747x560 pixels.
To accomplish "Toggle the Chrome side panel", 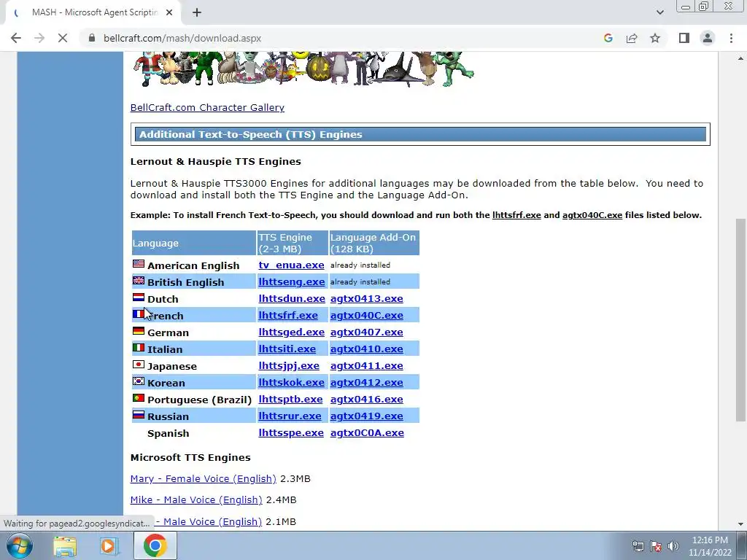I will pyautogui.click(x=684, y=38).
